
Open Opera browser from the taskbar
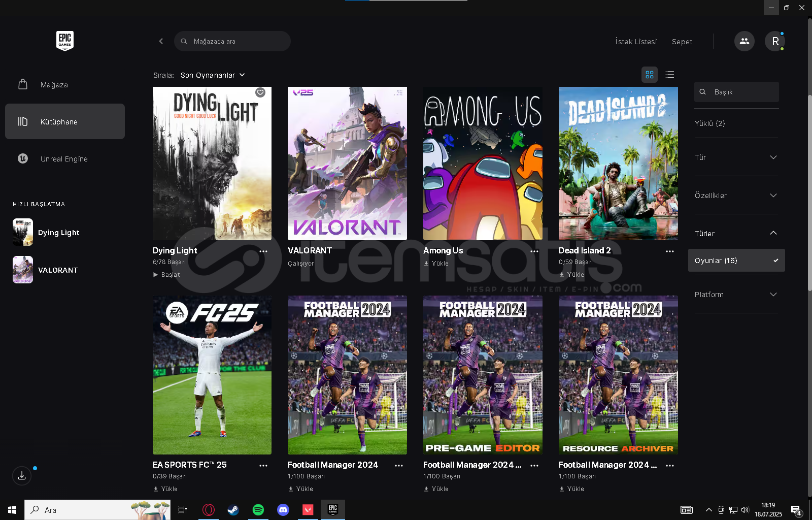tap(209, 510)
